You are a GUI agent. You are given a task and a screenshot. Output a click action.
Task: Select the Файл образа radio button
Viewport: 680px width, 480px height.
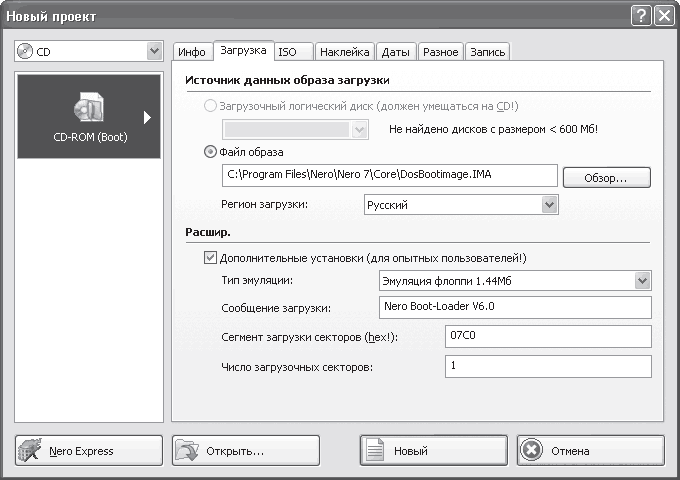210,152
